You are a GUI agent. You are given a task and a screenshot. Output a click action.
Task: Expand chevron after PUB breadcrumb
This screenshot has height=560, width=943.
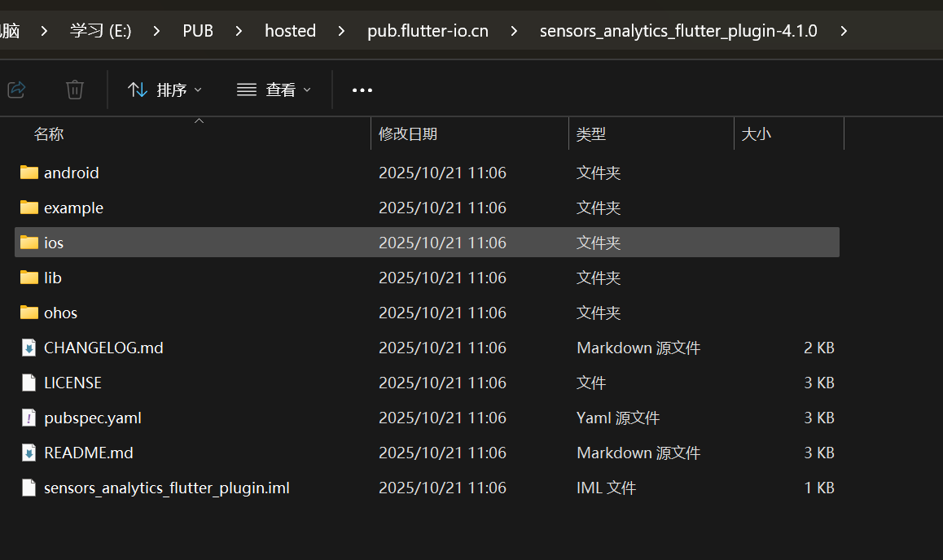(239, 31)
